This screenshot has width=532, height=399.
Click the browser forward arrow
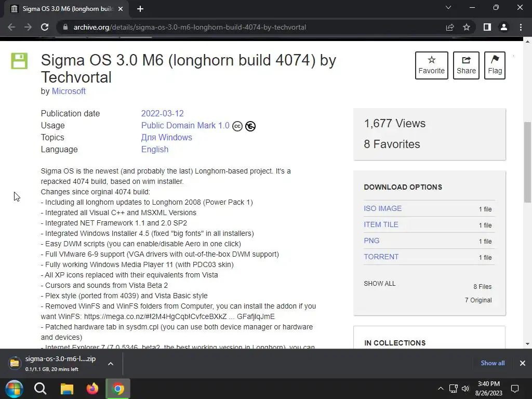[28, 27]
